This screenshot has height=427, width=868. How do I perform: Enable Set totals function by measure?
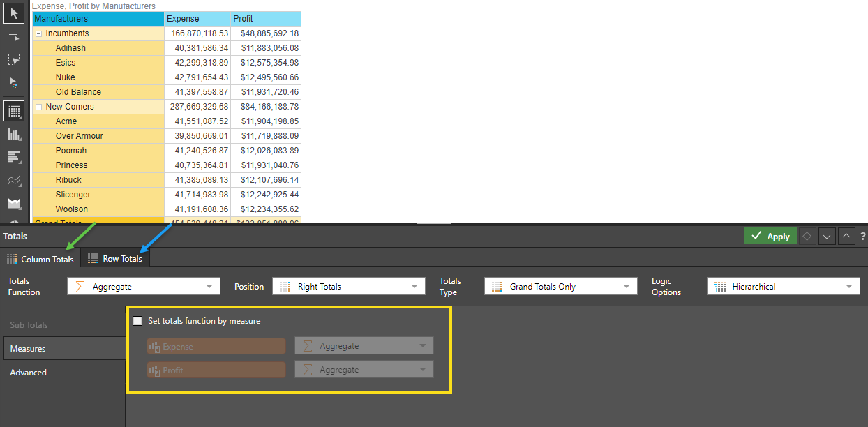[x=137, y=321]
